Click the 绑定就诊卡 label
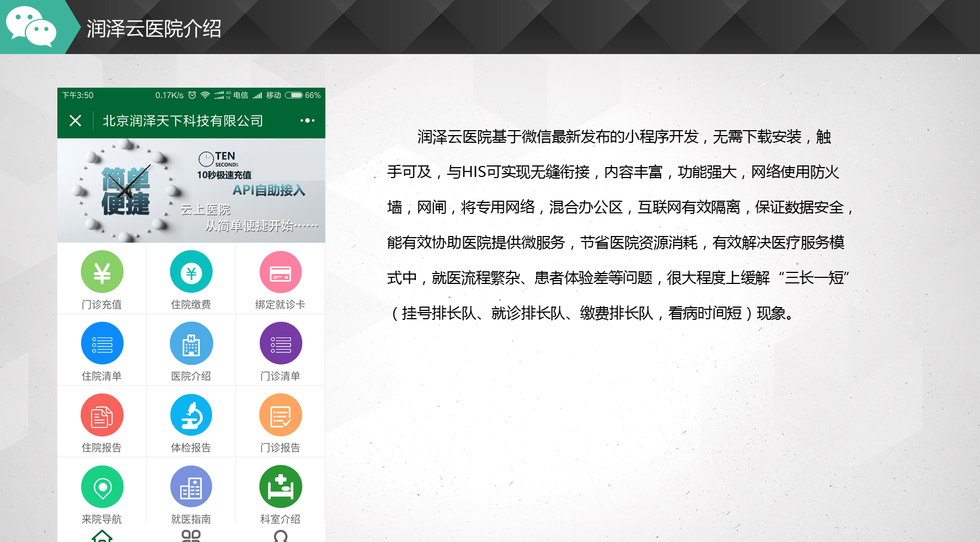Viewport: 980px width, 542px height. (281, 304)
